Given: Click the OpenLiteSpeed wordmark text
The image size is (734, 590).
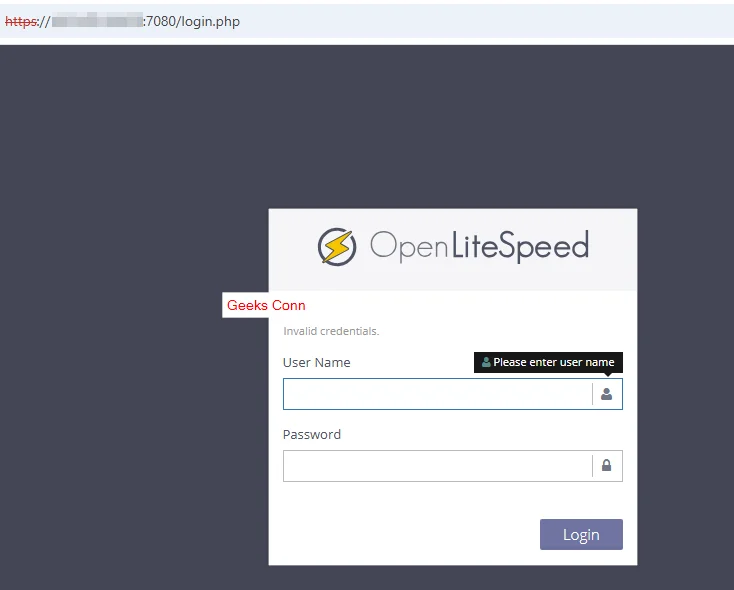Looking at the screenshot, I should coord(479,246).
